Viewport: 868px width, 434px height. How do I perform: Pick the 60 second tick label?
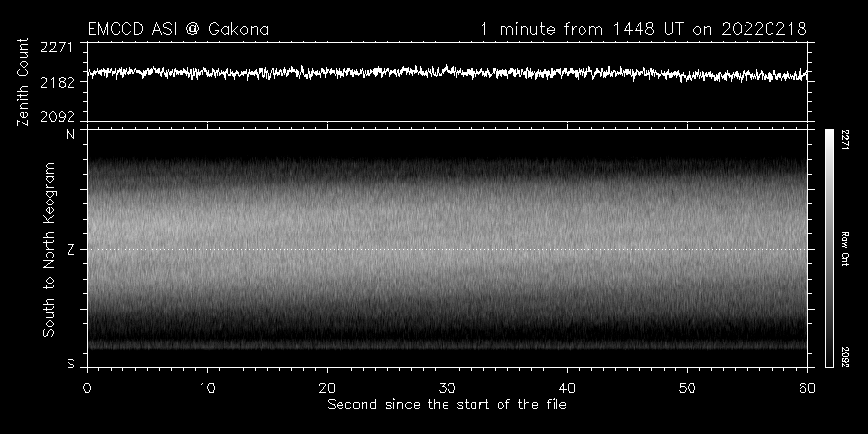click(x=808, y=387)
